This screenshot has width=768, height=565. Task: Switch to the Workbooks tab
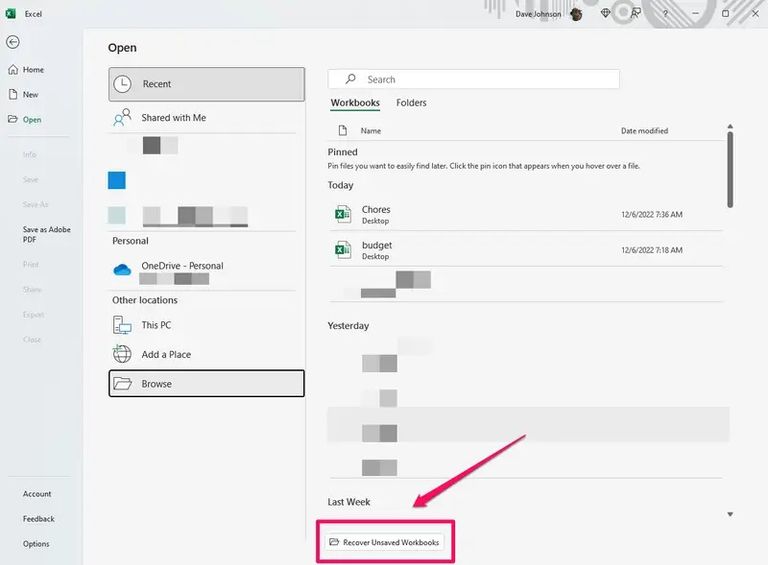tap(355, 103)
